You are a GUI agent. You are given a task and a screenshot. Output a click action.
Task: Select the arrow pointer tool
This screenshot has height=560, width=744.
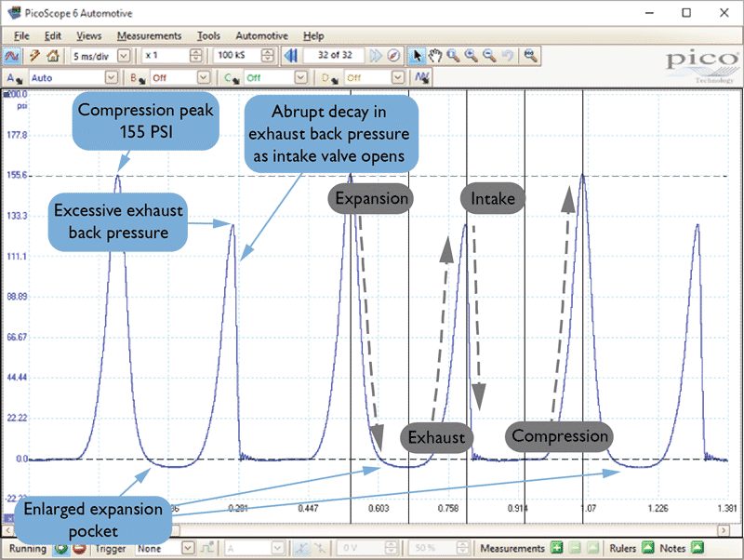(416, 56)
